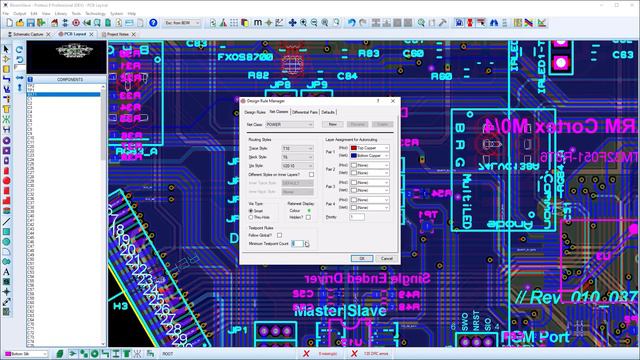Tick the Follow Global? testpoint checkbox
This screenshot has height=360, width=640.
[x=279, y=235]
